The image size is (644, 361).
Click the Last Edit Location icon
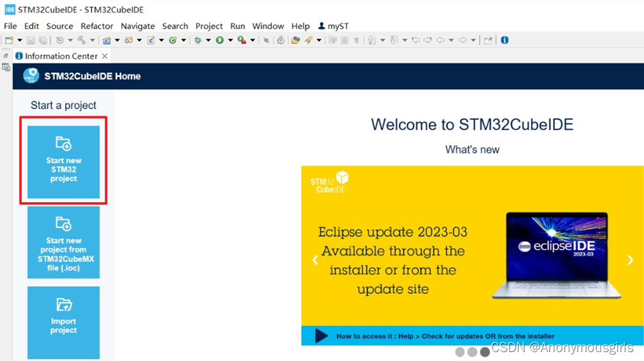(416, 40)
